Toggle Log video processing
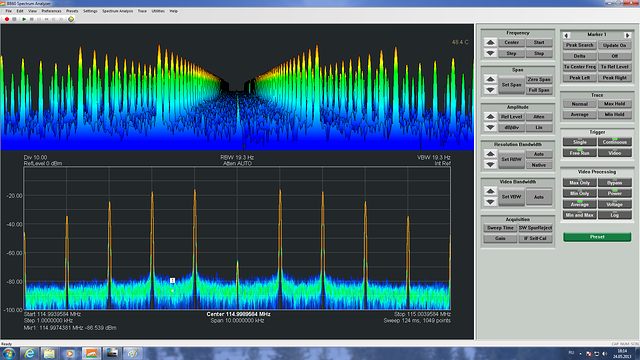This screenshot has height=360, width=640. coord(615,215)
